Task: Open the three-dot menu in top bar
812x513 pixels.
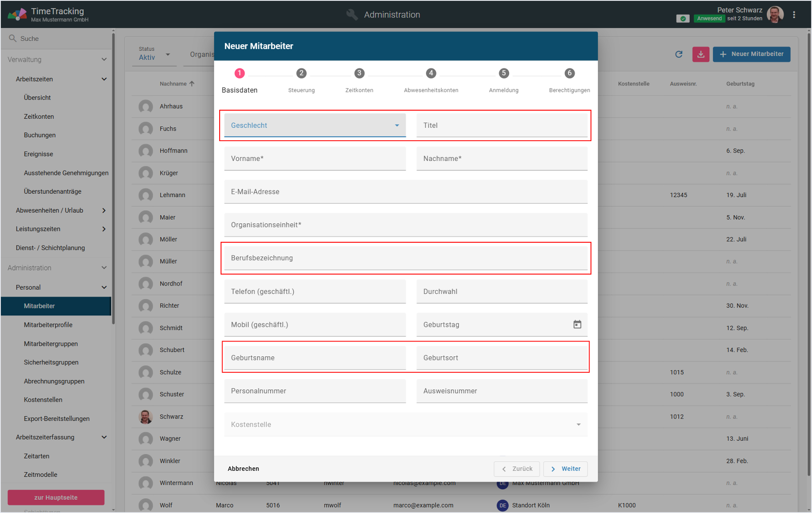Action: (794, 15)
